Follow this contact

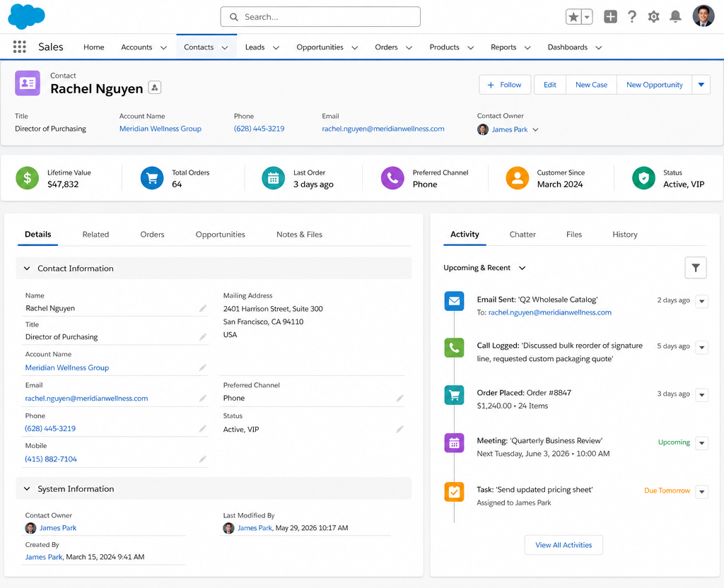(x=505, y=85)
